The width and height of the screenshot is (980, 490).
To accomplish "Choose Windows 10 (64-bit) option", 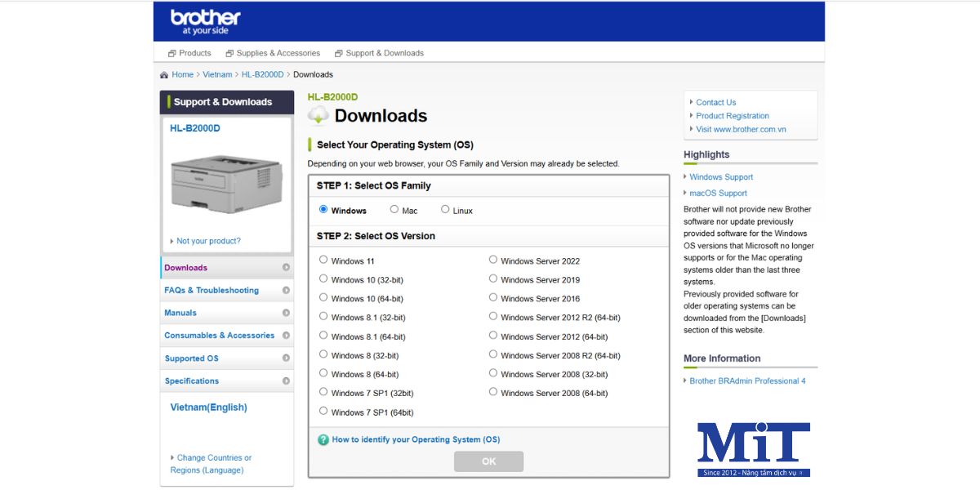I will (x=323, y=297).
